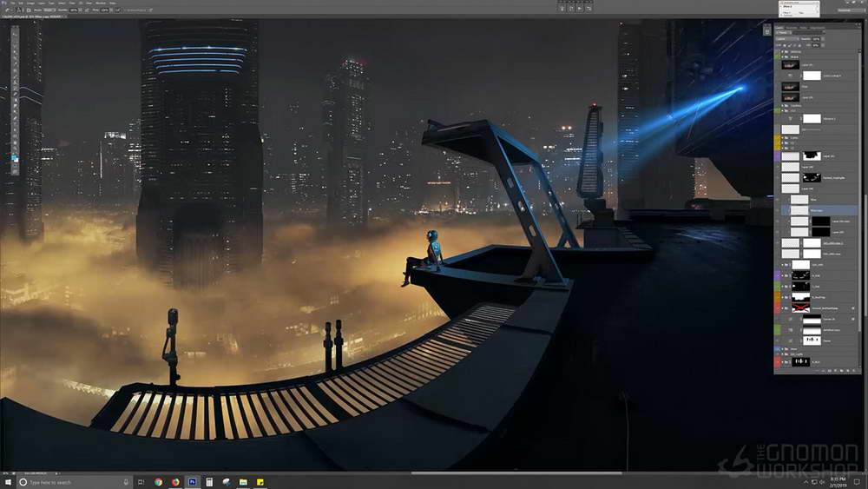Expand the bottom red-labeled group
This screenshot has width=868, height=489.
point(782,362)
